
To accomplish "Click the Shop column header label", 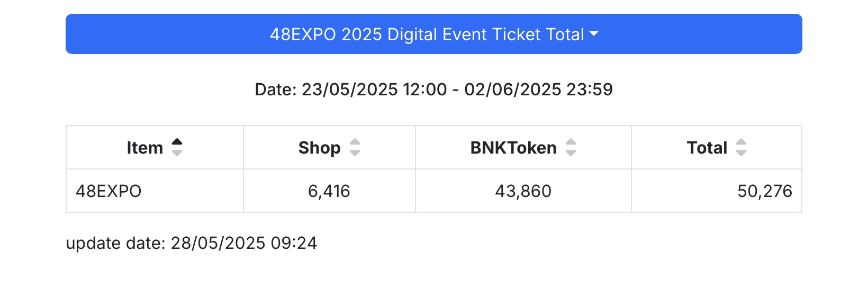I will 320,148.
